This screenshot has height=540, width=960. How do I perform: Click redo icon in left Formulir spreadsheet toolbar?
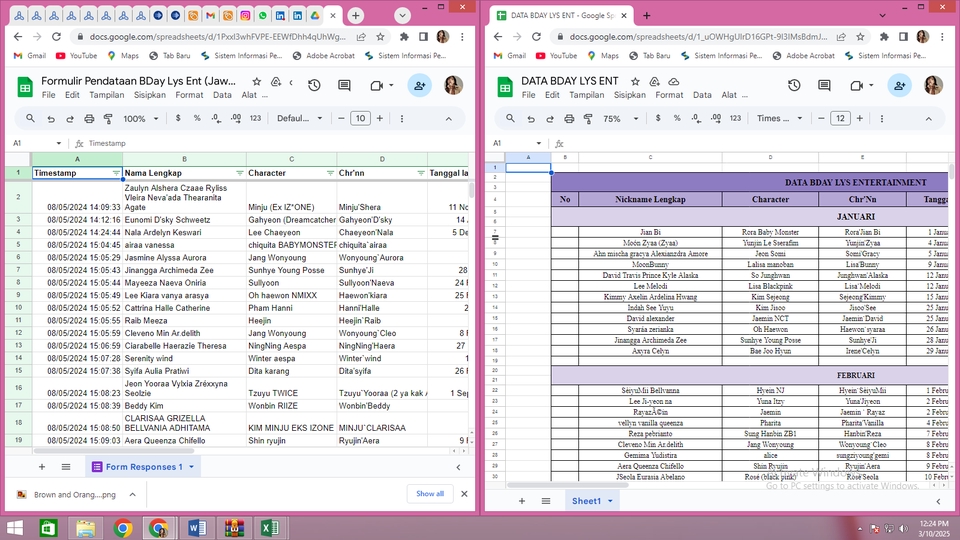pyautogui.click(x=70, y=119)
